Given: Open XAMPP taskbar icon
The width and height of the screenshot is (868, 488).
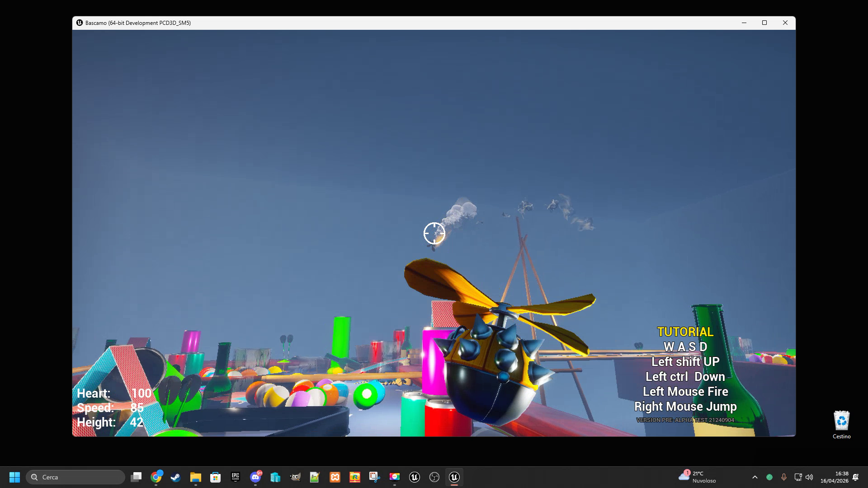Looking at the screenshot, I should point(335,477).
